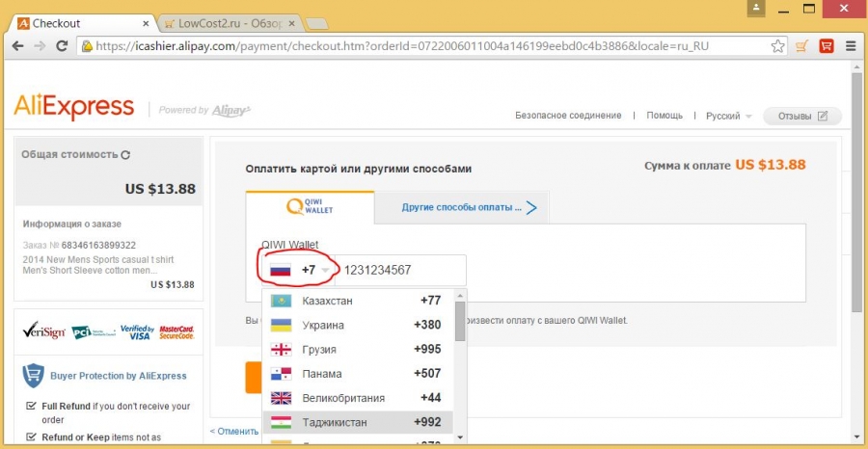
Task: Choose Грузия +995 from list
Action: pos(358,350)
